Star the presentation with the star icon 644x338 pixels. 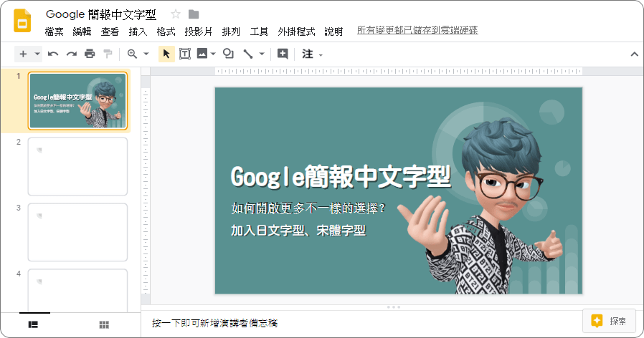coord(176,14)
